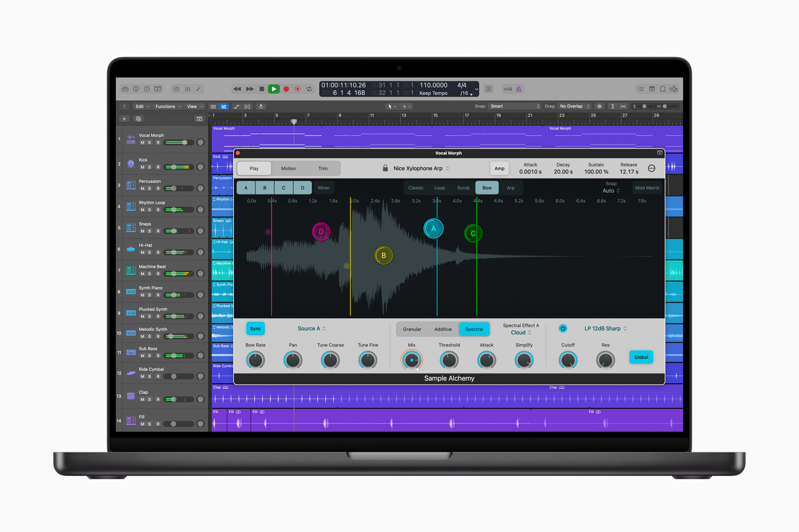
Task: Open the Loop Browser icon
Action: point(663,89)
